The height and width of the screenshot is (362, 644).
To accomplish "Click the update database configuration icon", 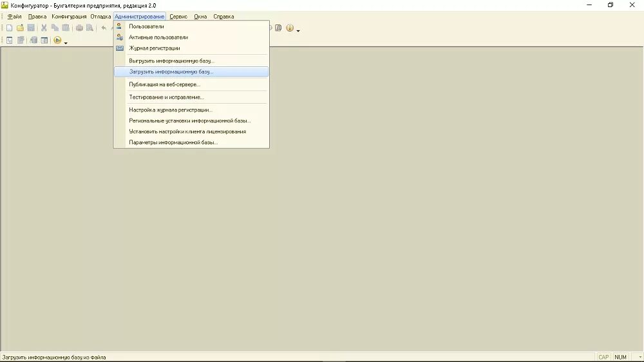I will (x=33, y=41).
